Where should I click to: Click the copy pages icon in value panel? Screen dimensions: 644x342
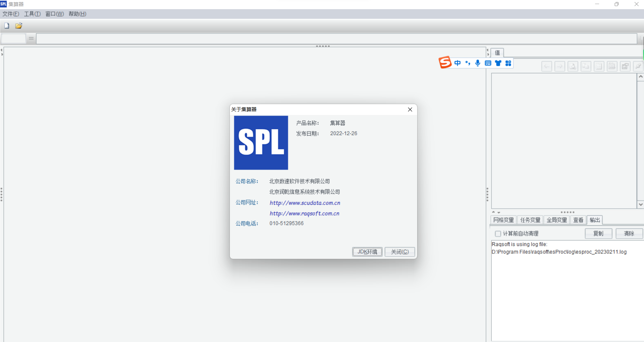pos(586,66)
